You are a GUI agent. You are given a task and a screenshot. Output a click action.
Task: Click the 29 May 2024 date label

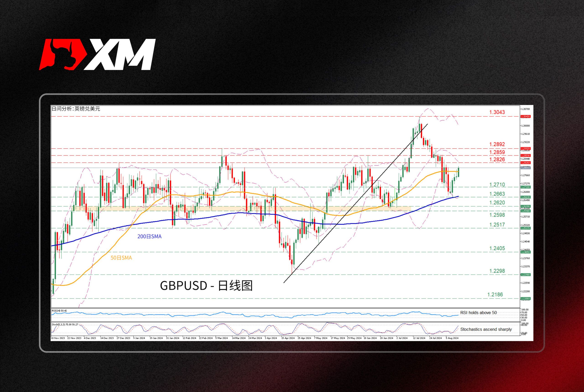[x=354, y=338]
